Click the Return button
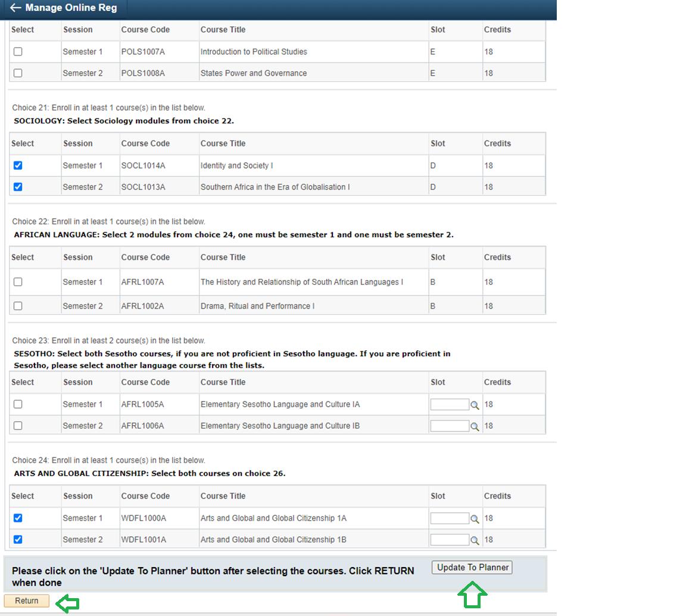 [x=27, y=601]
